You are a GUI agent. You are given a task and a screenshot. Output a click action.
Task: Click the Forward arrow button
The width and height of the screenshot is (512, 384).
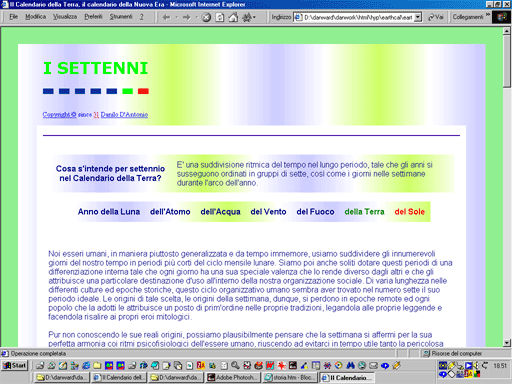pyautogui.click(x=186, y=17)
